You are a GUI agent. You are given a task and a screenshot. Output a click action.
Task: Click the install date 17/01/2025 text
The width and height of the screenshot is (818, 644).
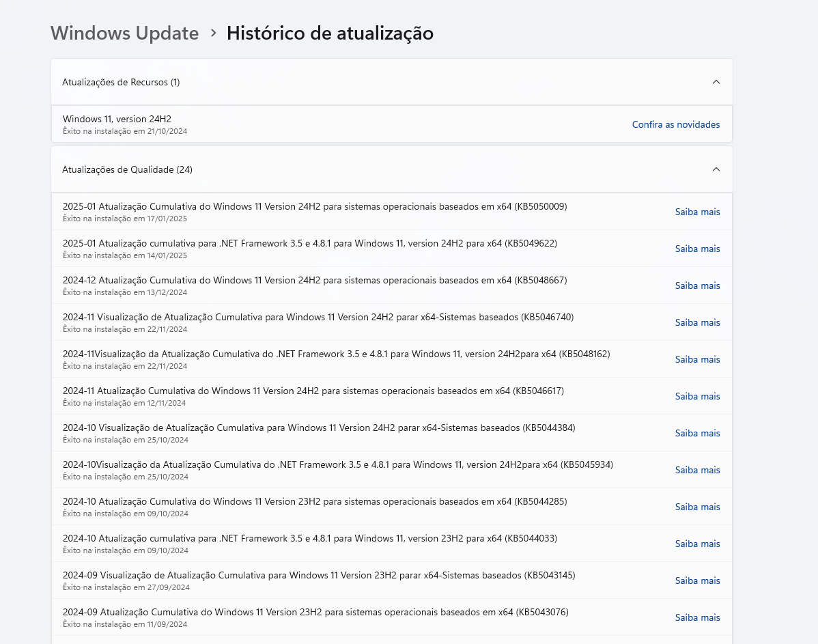coord(167,219)
